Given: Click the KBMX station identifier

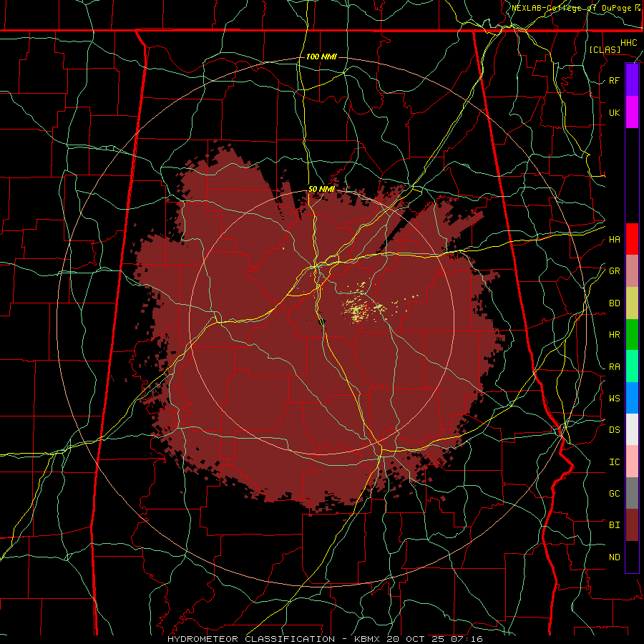Looking at the screenshot, I should click(x=367, y=639).
